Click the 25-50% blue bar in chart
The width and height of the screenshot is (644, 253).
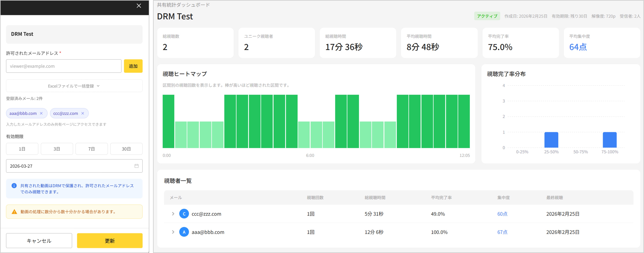point(551,140)
